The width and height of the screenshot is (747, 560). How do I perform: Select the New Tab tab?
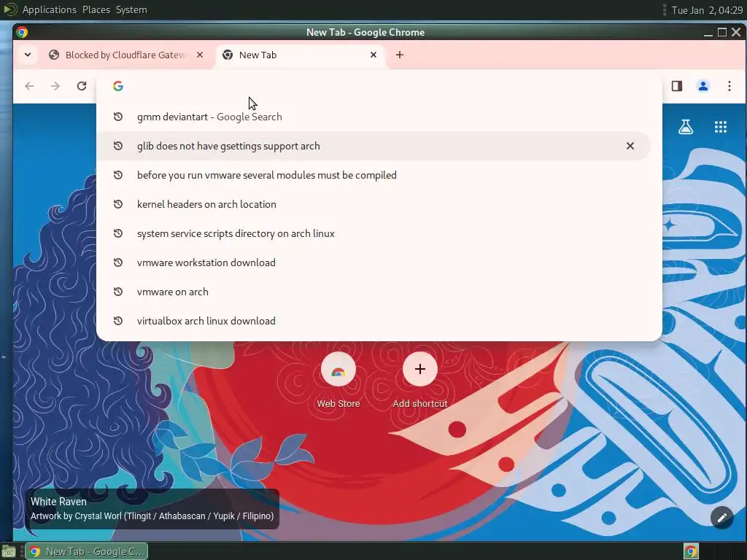(x=300, y=55)
